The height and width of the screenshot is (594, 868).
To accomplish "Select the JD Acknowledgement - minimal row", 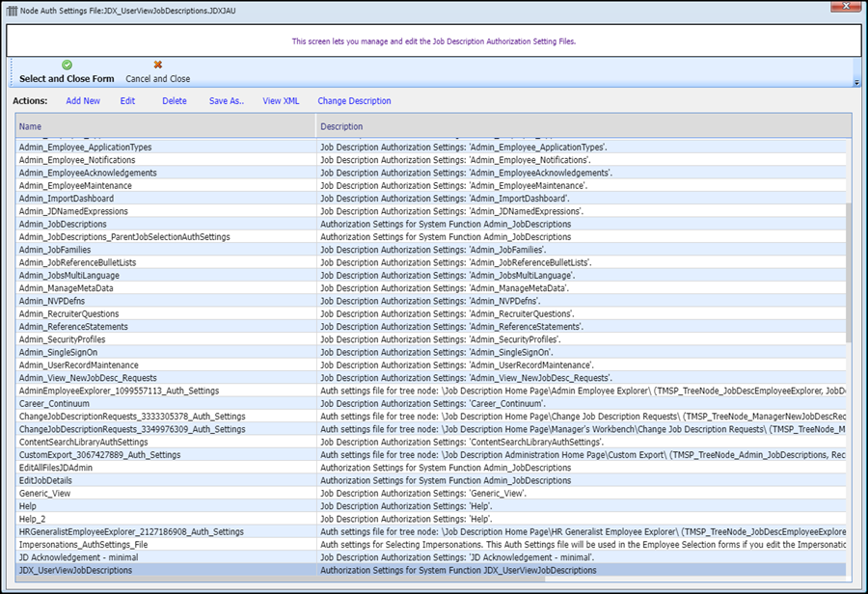I will pos(431,557).
